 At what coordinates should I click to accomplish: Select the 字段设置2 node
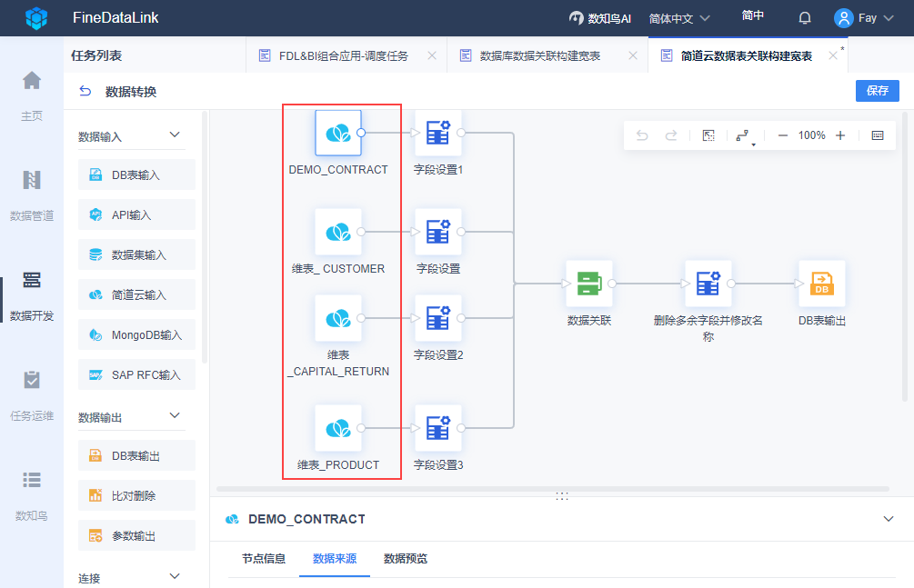[437, 318]
